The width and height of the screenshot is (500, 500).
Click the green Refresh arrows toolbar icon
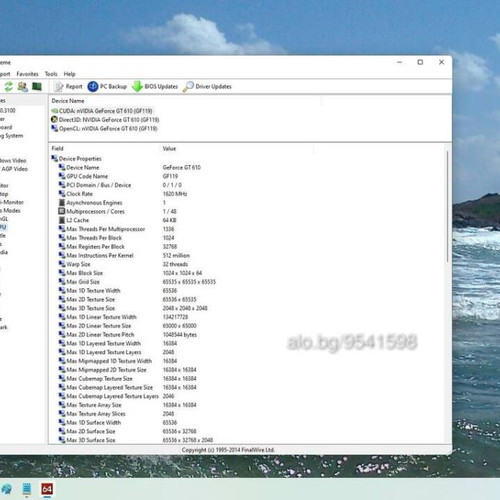[8, 87]
